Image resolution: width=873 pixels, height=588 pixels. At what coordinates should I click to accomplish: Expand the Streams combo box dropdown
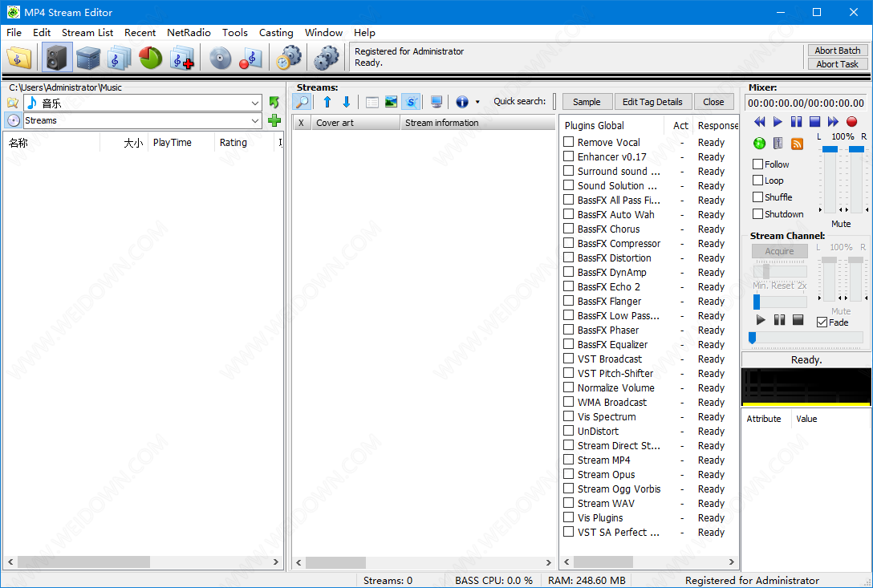pos(254,120)
